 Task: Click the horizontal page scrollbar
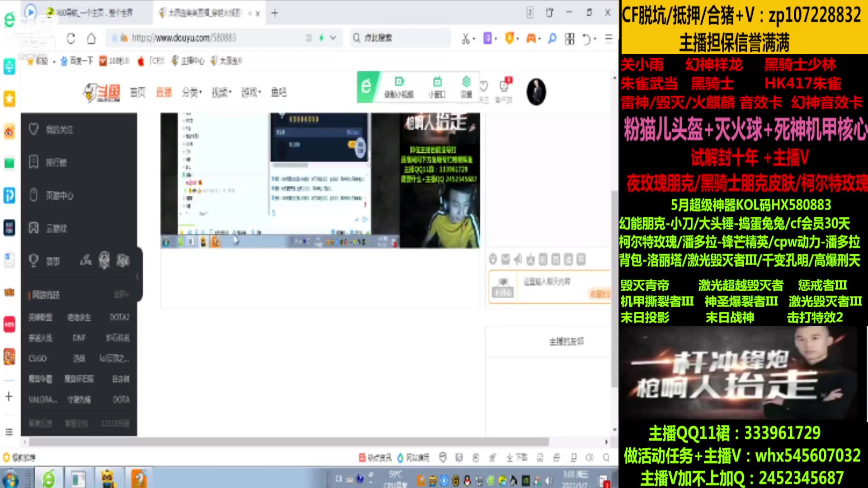[x=289, y=442]
